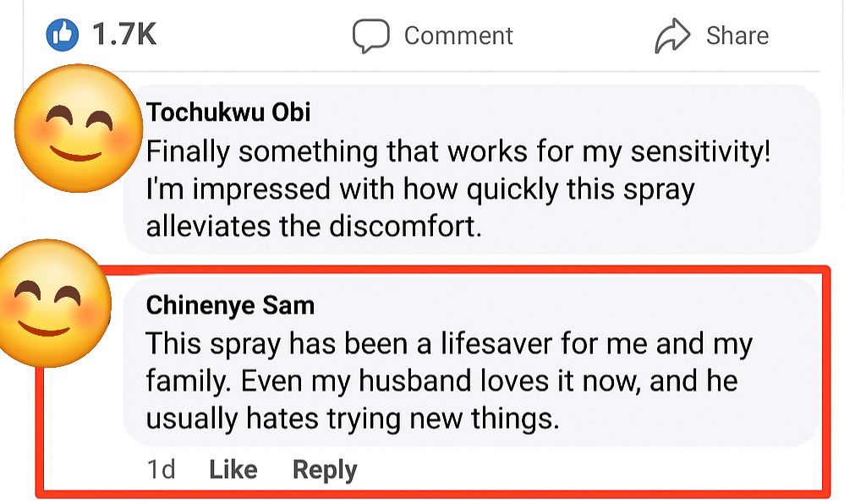Open Tochukwu Obi's smiley profile picture
The image size is (866, 504).
coord(79,128)
